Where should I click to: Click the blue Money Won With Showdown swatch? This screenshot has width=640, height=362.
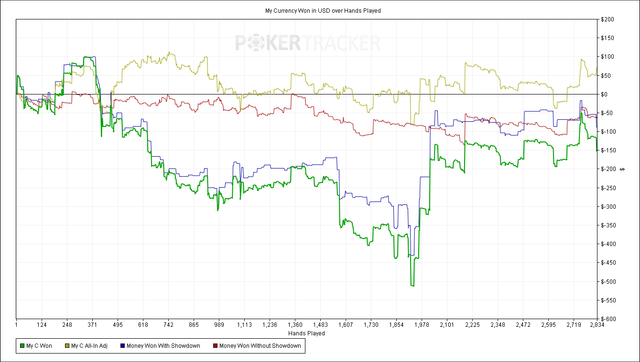(x=122, y=346)
